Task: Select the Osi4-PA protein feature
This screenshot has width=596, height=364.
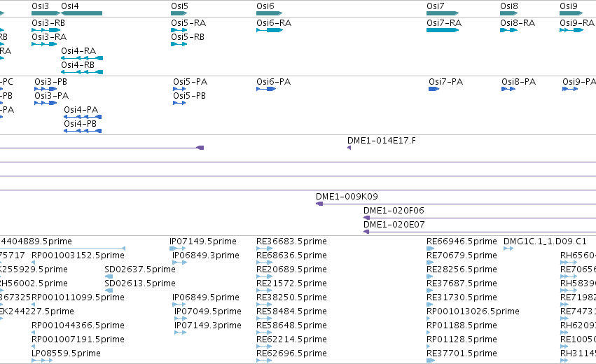Action: (83, 117)
